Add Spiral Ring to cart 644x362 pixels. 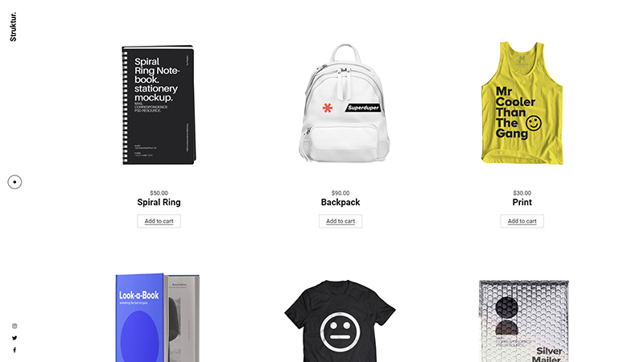[x=159, y=221]
